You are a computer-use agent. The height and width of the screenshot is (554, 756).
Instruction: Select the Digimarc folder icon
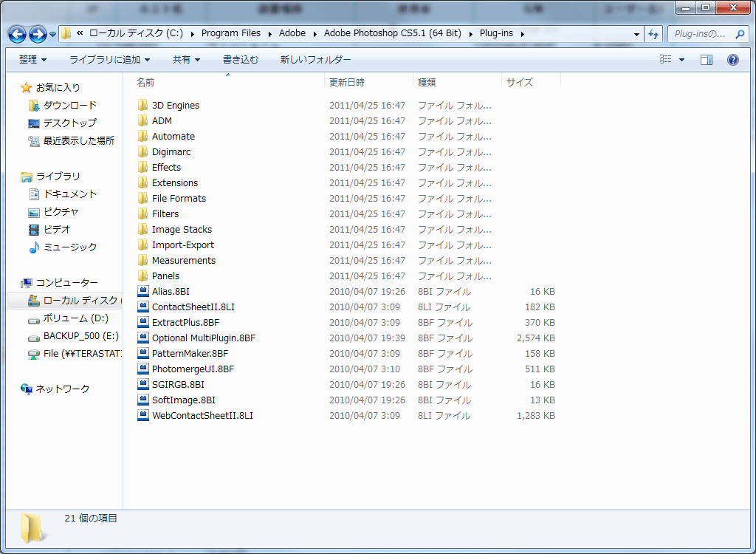[142, 151]
